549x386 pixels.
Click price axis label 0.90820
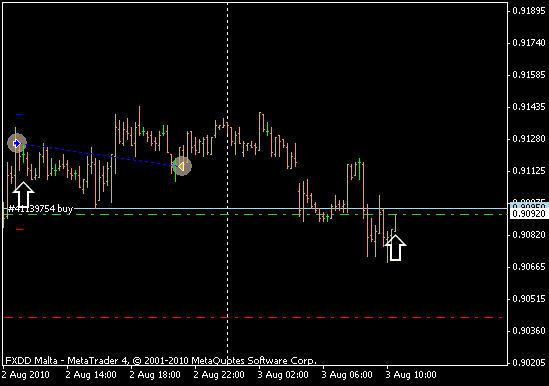coord(529,235)
